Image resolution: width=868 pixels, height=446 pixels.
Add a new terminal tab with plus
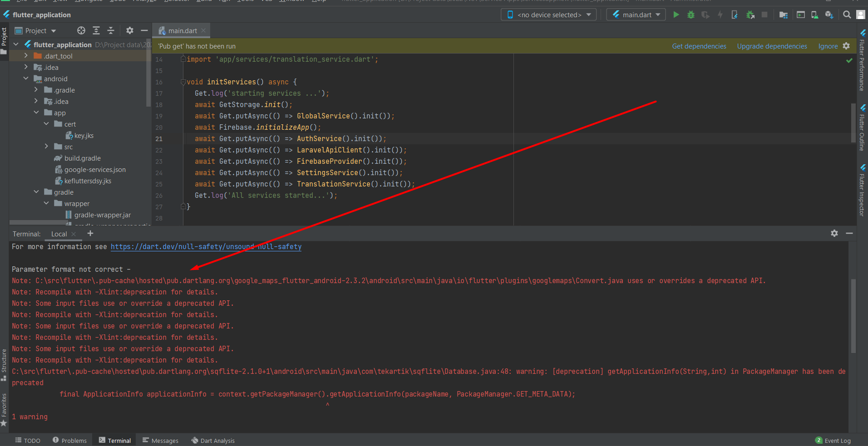[x=90, y=233]
